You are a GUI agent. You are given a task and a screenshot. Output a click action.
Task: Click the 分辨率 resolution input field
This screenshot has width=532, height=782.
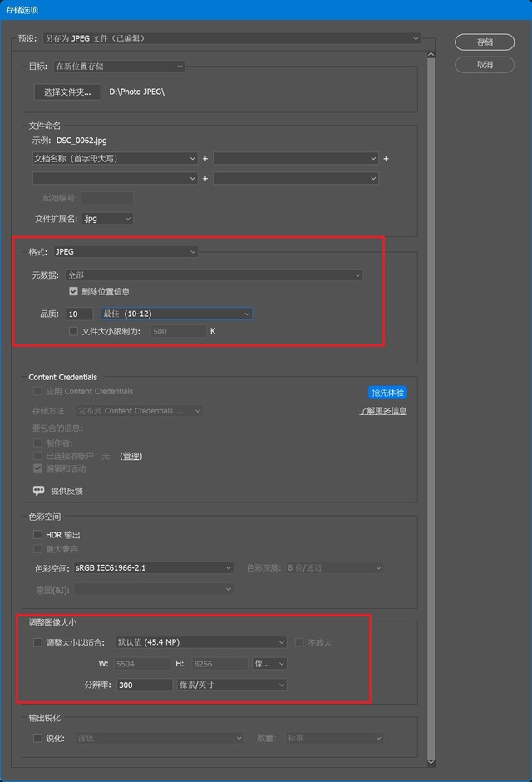[144, 685]
